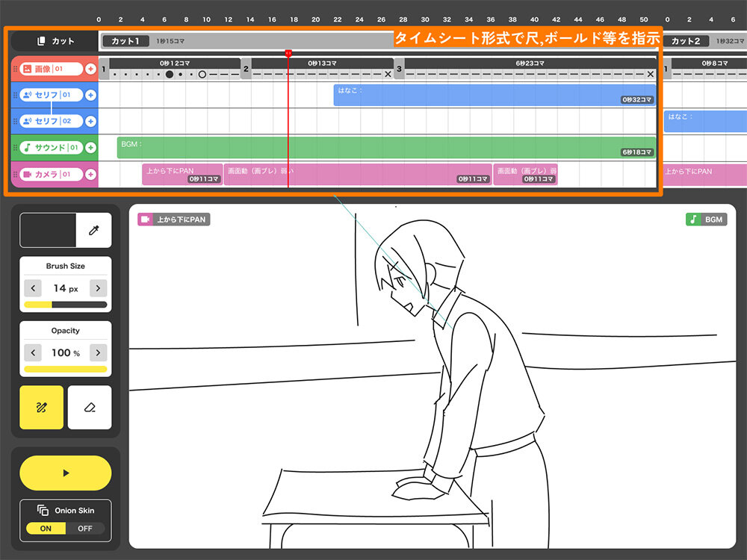Increase opacity with right arrow
The width and height of the screenshot is (747, 560).
99,352
